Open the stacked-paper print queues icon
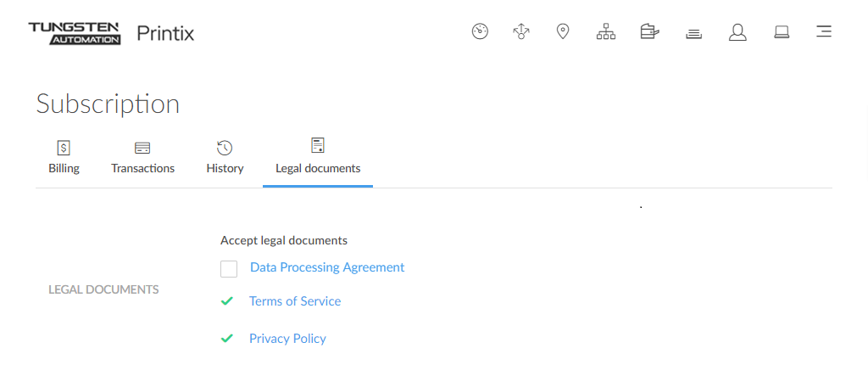868x376 pixels. [x=693, y=33]
